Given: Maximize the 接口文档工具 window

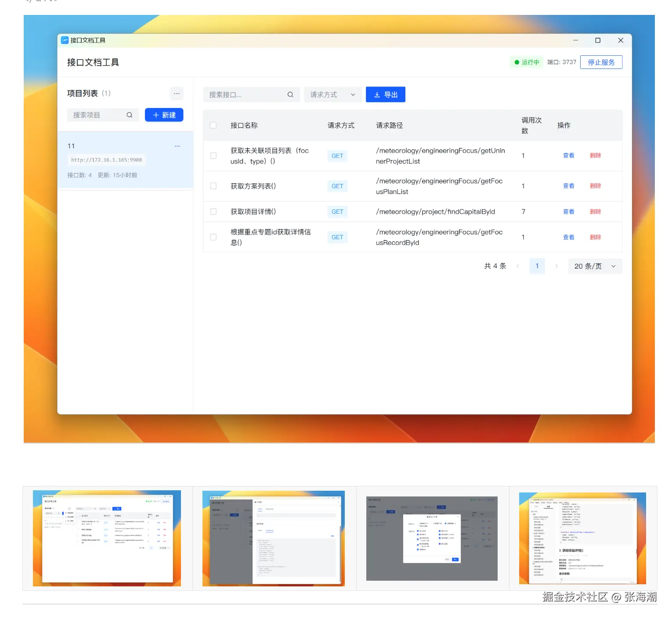Looking at the screenshot, I should 598,40.
